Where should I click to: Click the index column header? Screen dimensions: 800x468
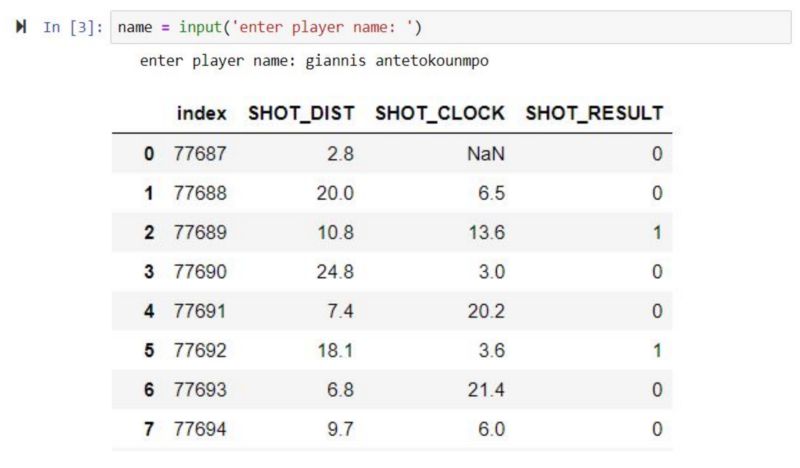pyautogui.click(x=201, y=114)
